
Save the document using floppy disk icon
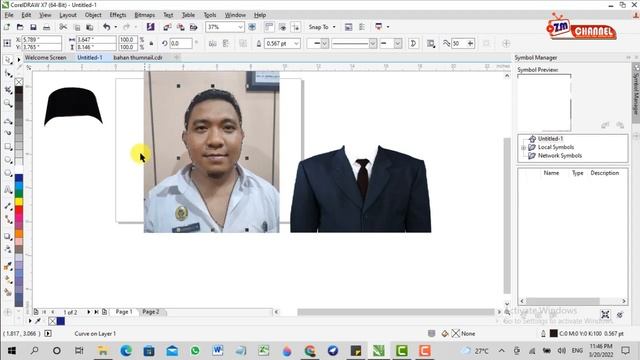tap(33, 27)
